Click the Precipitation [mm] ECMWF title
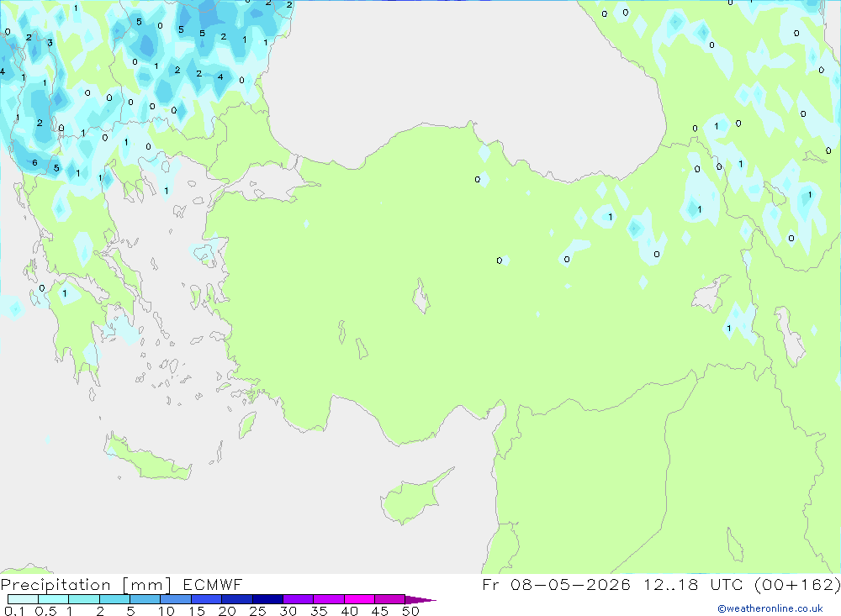 [121, 584]
